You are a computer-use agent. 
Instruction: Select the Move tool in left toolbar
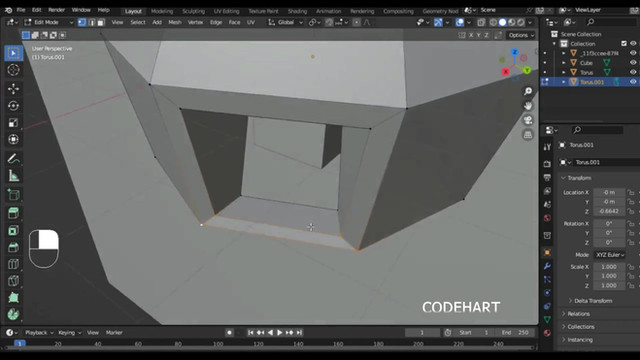[13, 89]
